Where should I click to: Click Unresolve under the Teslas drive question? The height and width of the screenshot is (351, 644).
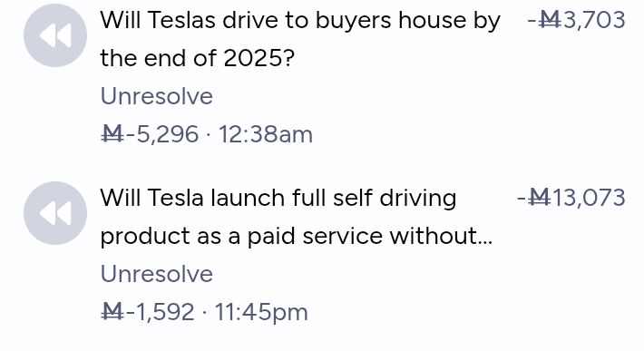(157, 96)
